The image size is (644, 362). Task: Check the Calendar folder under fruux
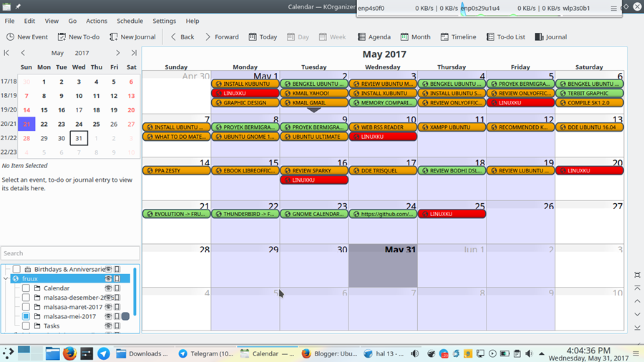click(26, 288)
